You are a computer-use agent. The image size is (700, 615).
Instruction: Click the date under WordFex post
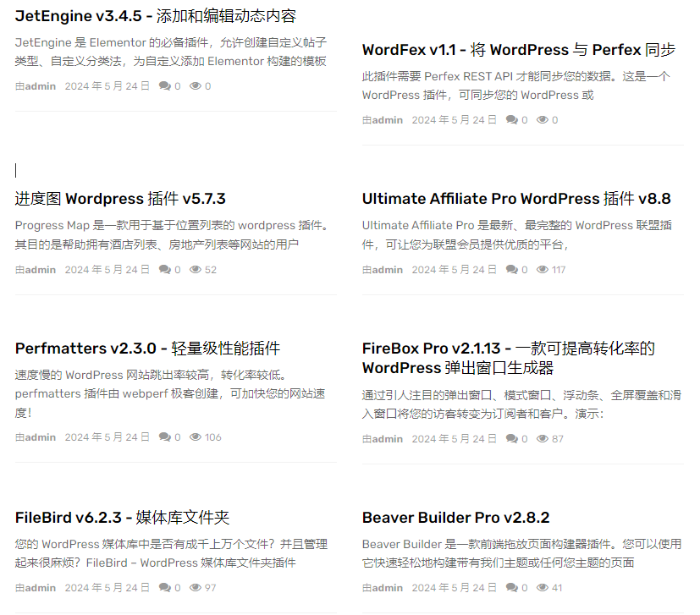[x=454, y=120]
